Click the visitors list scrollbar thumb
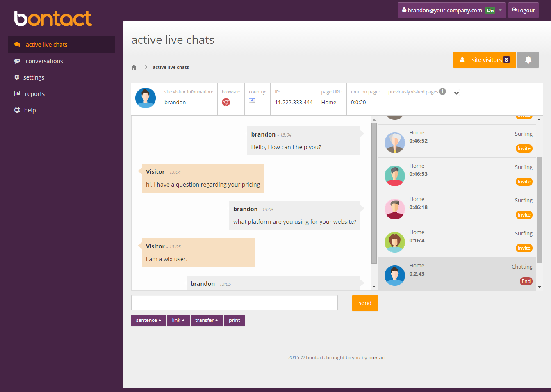This screenshot has width=551, height=392. (x=539, y=210)
